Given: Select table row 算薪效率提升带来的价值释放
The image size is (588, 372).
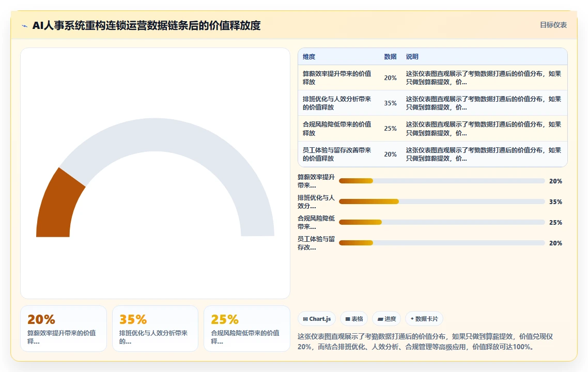Looking at the screenshot, I should (432, 78).
